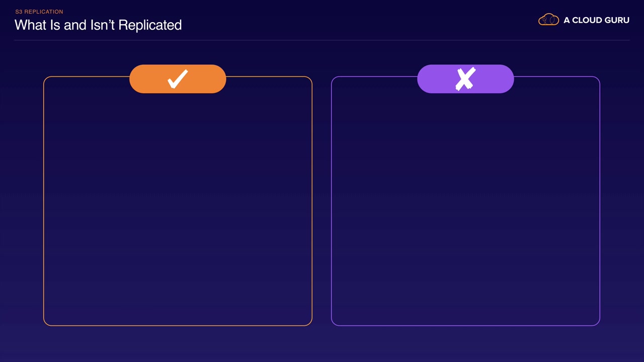Click the white checkmark icon
This screenshot has height=362, width=644.
(x=178, y=79)
